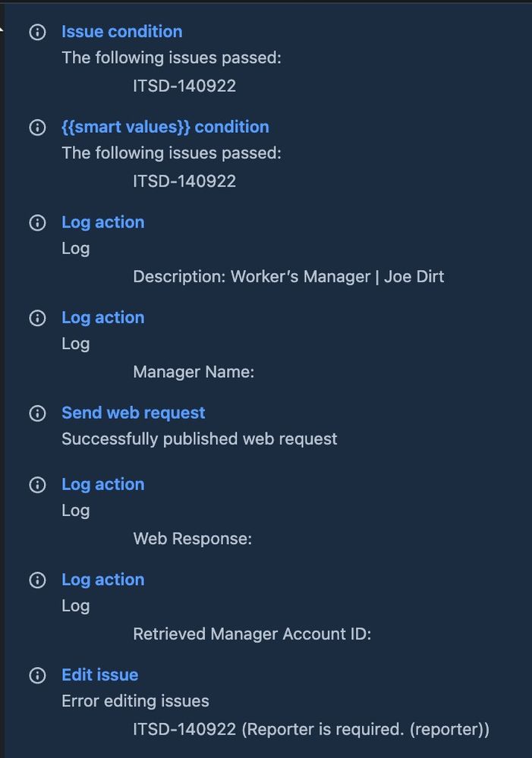This screenshot has width=532, height=758.
Task: Select Successfully published web request message
Action: click(x=200, y=439)
